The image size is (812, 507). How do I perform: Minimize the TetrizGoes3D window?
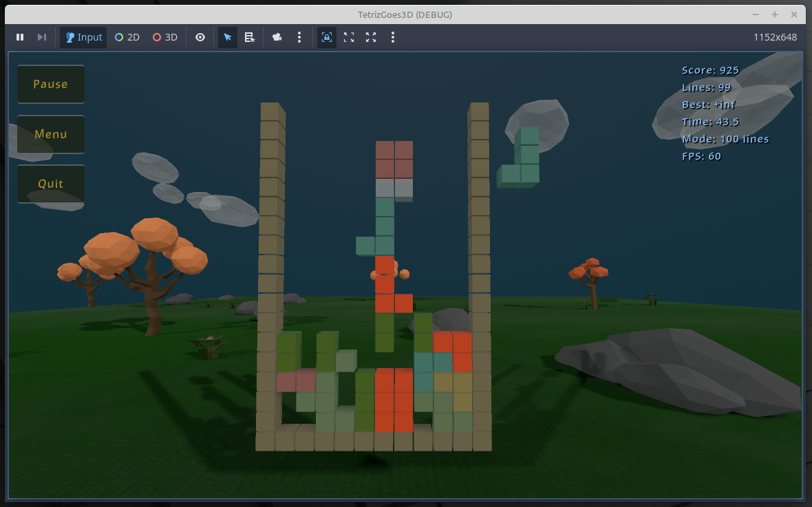click(x=755, y=14)
